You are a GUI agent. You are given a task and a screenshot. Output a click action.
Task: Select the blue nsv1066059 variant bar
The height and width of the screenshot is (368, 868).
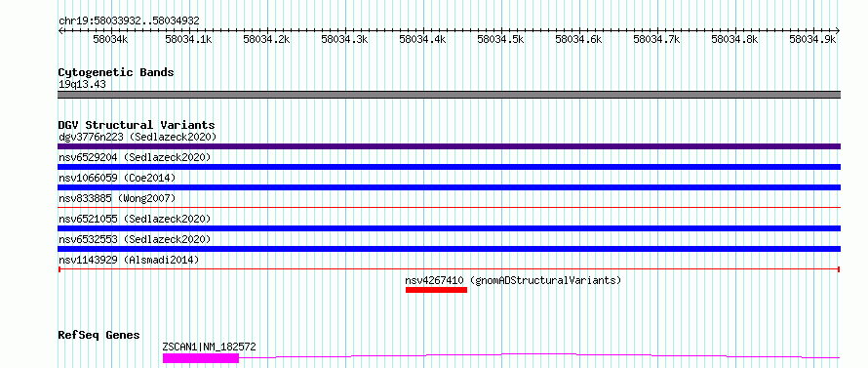coord(449,187)
